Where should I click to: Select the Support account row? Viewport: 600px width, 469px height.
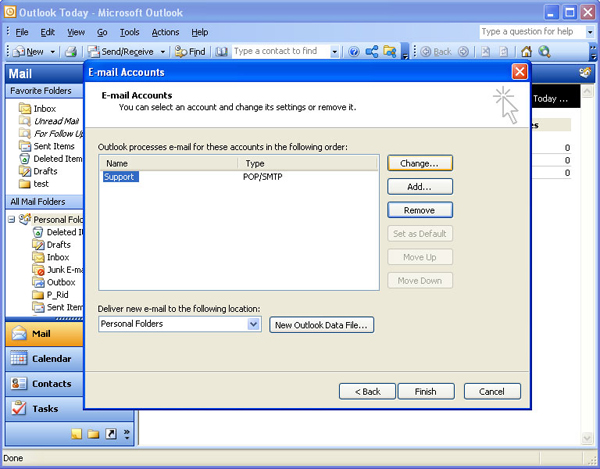pos(239,177)
